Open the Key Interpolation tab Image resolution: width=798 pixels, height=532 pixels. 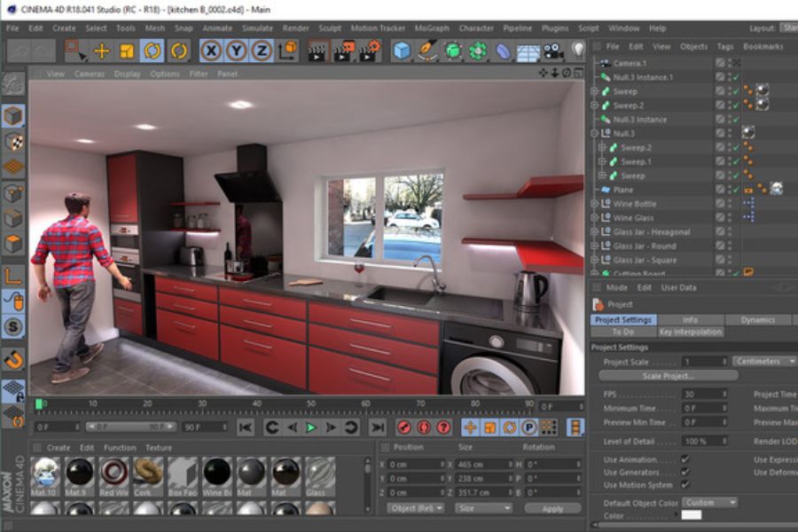point(691,332)
